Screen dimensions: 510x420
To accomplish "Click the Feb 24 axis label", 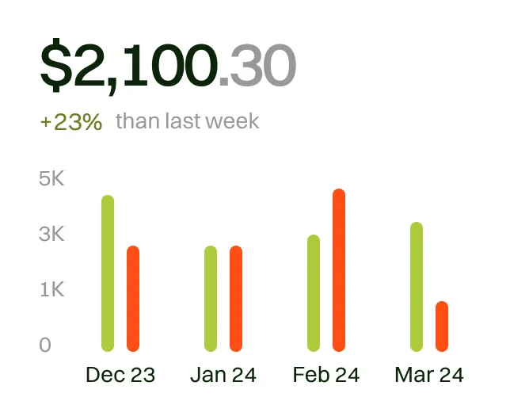I will tap(326, 375).
